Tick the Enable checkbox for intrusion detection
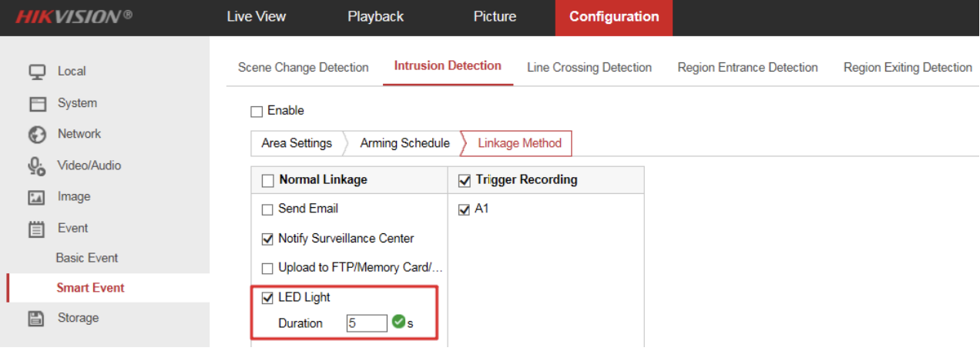The image size is (980, 351). [x=257, y=112]
